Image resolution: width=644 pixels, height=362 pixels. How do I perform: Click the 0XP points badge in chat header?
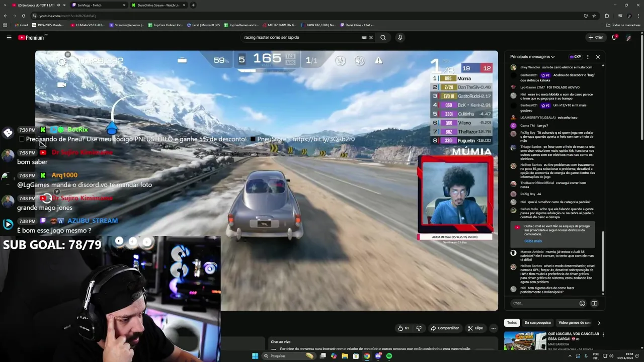pyautogui.click(x=575, y=57)
